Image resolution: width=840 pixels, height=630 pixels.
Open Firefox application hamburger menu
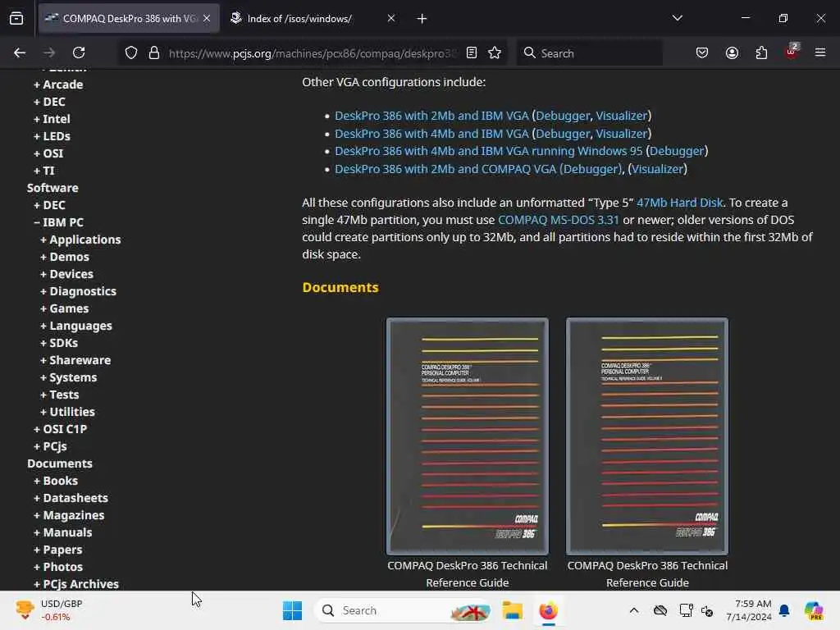(820, 52)
